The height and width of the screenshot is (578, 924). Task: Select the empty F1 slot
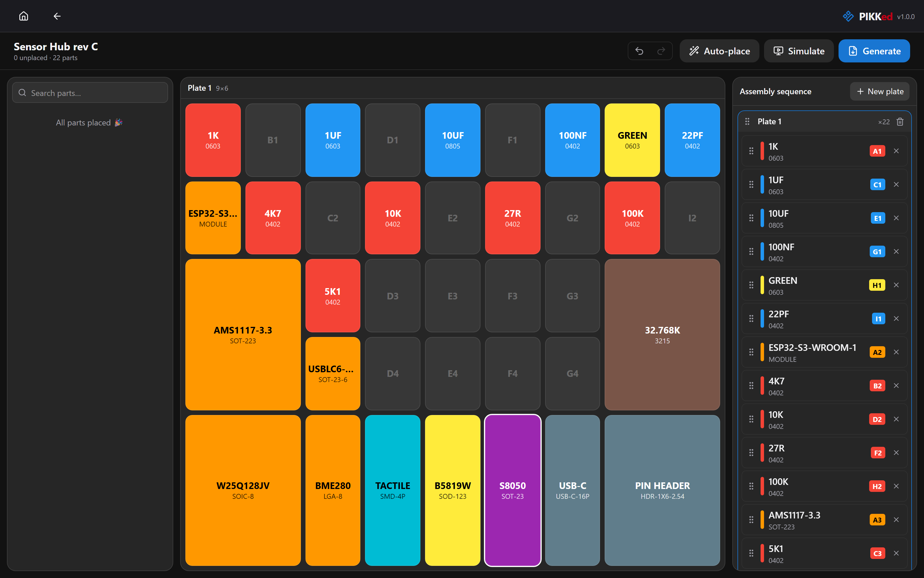click(x=513, y=140)
